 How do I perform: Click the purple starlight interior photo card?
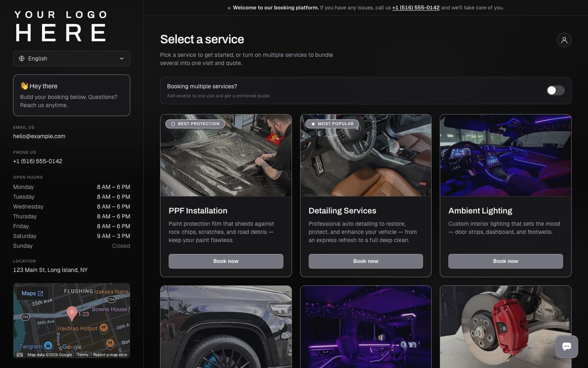tap(365, 327)
